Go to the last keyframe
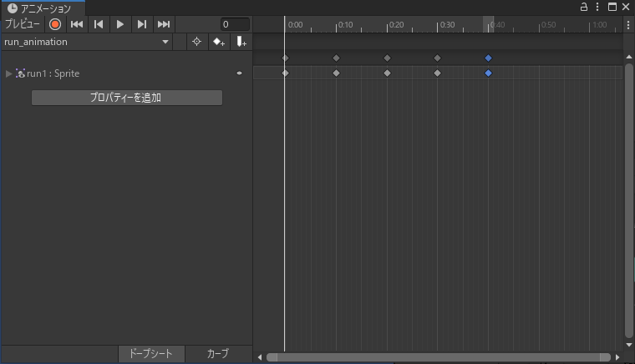The width and height of the screenshot is (635, 364). pyautogui.click(x=164, y=24)
